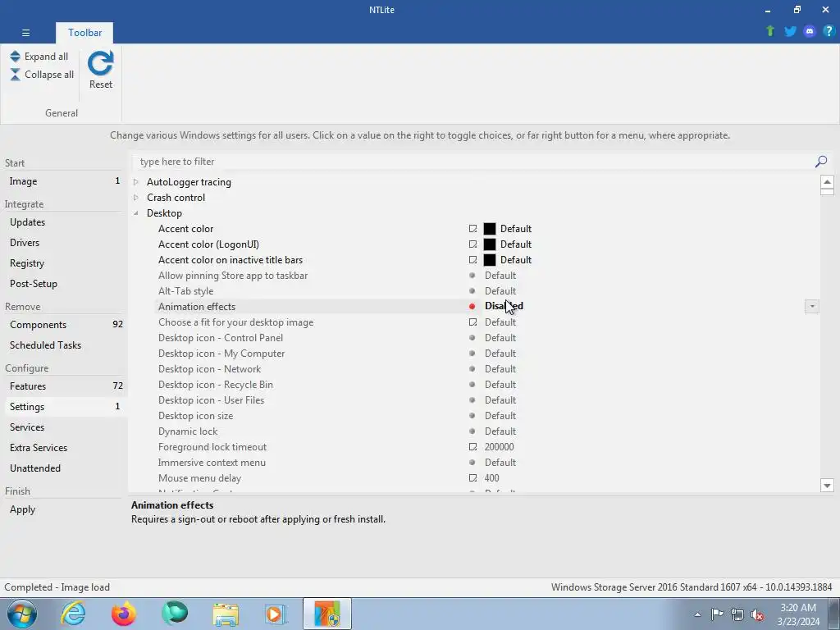The width and height of the screenshot is (840, 630).
Task: Open File Explorer from the taskbar
Action: [226, 614]
